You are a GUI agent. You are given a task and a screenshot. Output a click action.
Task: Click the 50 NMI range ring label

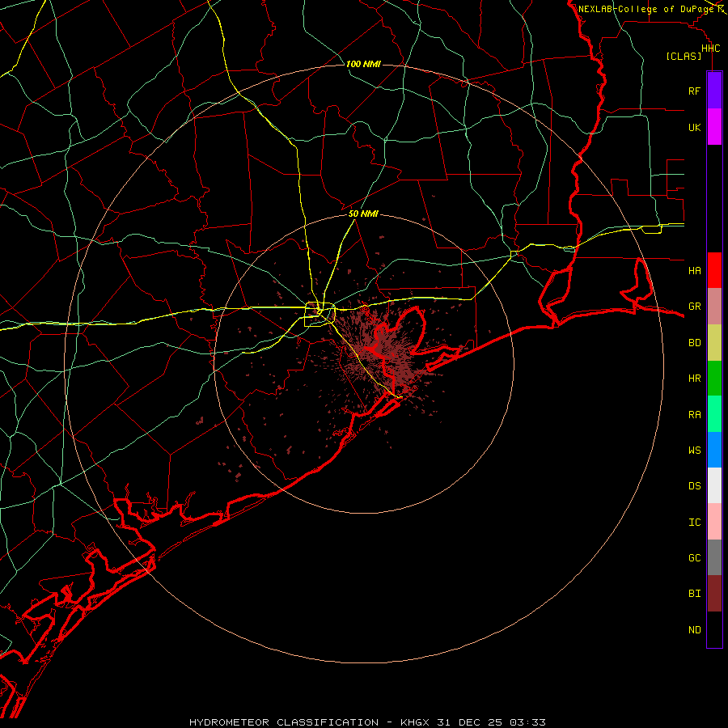tap(363, 214)
